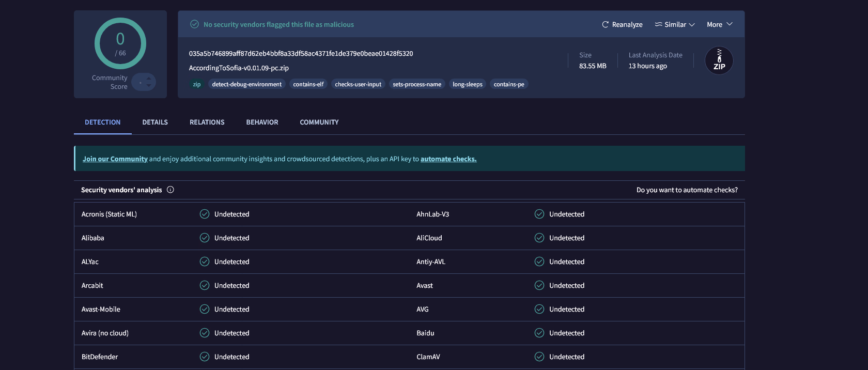Click the detection score circle 0/66
Viewport: 868px width, 370px height.
coord(120,43)
